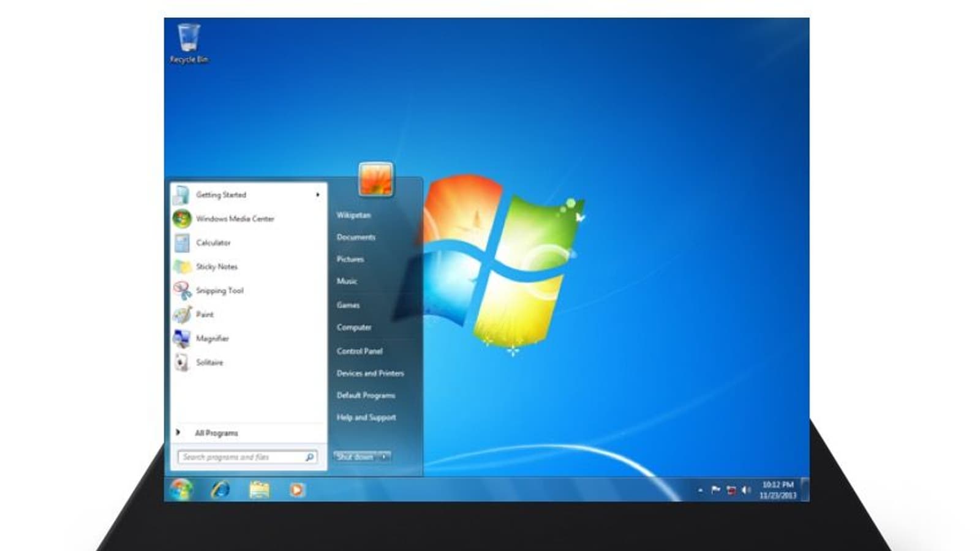Select Devices and Printers
The image size is (980, 551).
click(370, 373)
